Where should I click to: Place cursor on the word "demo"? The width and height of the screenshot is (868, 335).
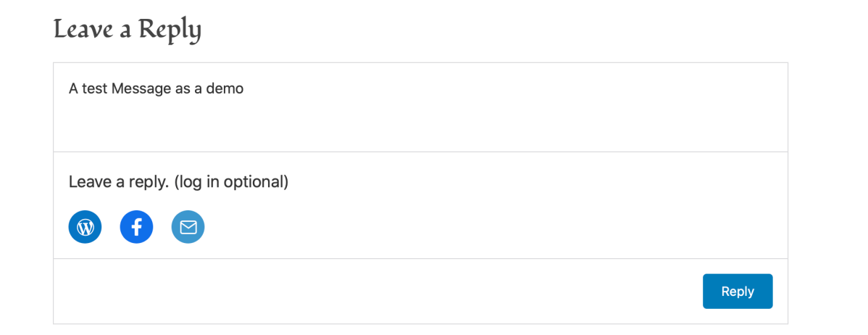click(225, 89)
